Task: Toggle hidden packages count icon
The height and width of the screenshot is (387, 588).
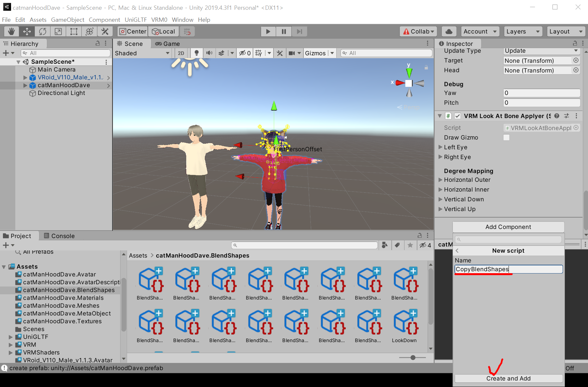Action: 425,245
